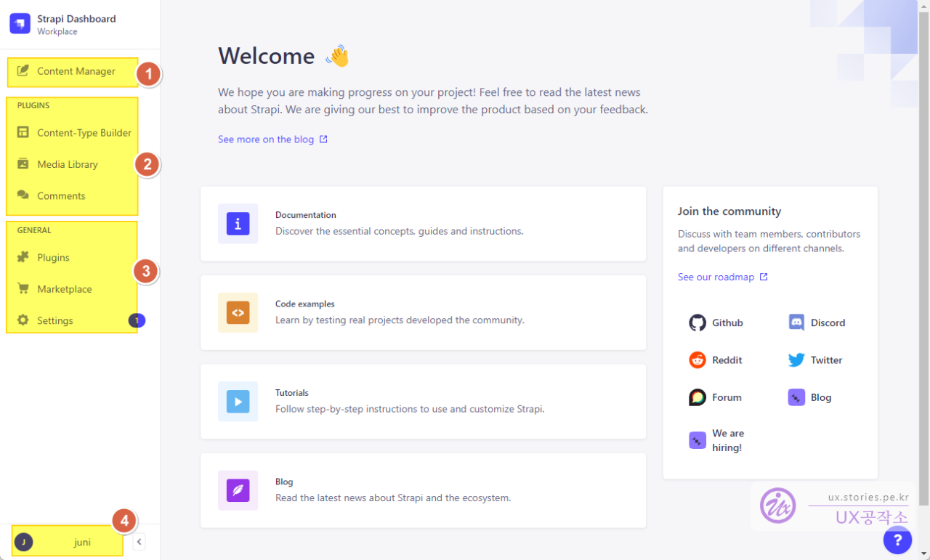Click the juni user avatar

[x=23, y=542]
